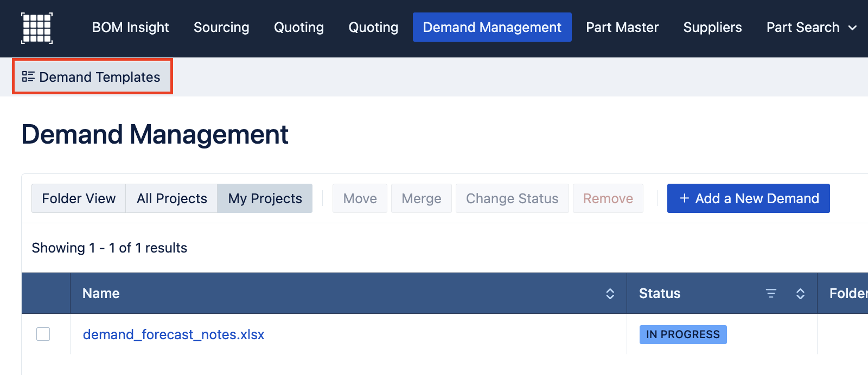Click the grid logo icon
The image size is (868, 375).
pos(37,28)
